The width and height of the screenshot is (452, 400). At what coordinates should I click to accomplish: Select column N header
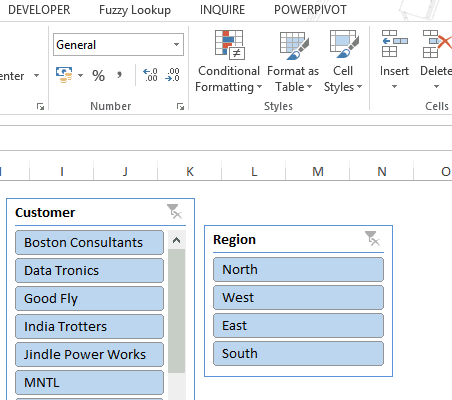(x=382, y=171)
